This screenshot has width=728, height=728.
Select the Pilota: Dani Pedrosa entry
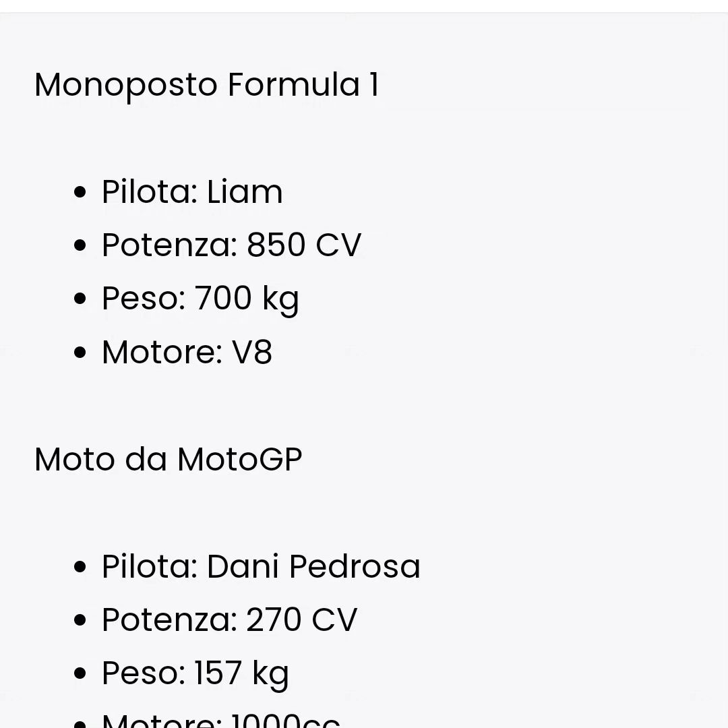pos(261,566)
